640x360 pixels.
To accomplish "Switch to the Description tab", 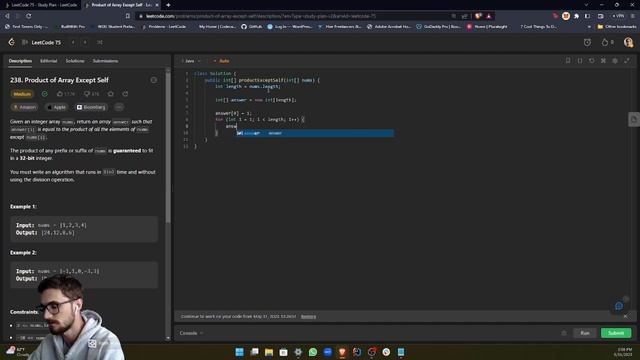I will pyautogui.click(x=20, y=61).
